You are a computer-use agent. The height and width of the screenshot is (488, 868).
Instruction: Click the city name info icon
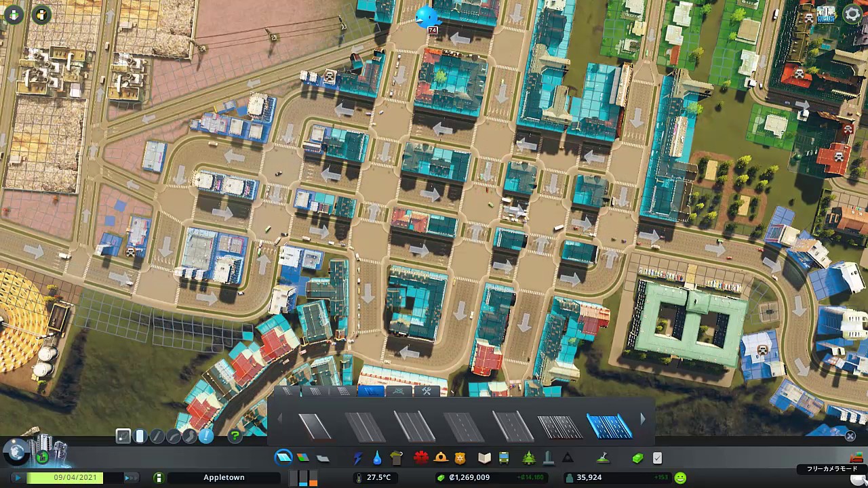tap(159, 478)
